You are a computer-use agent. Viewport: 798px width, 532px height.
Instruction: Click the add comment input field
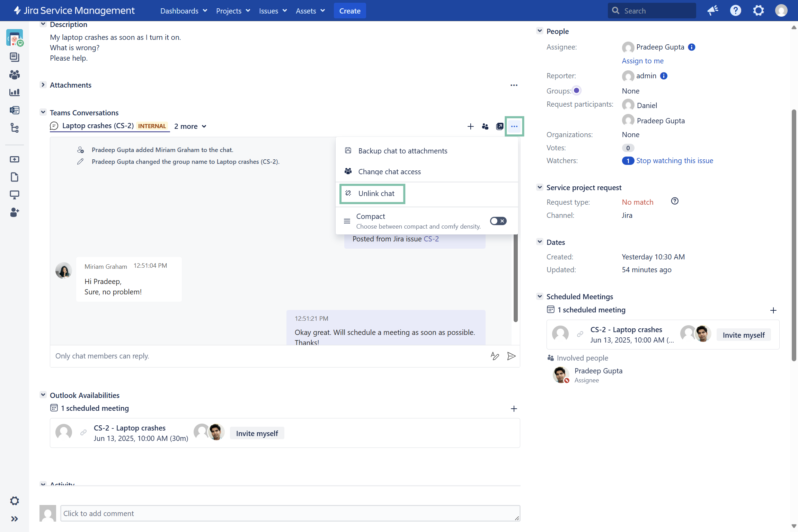[290, 513]
